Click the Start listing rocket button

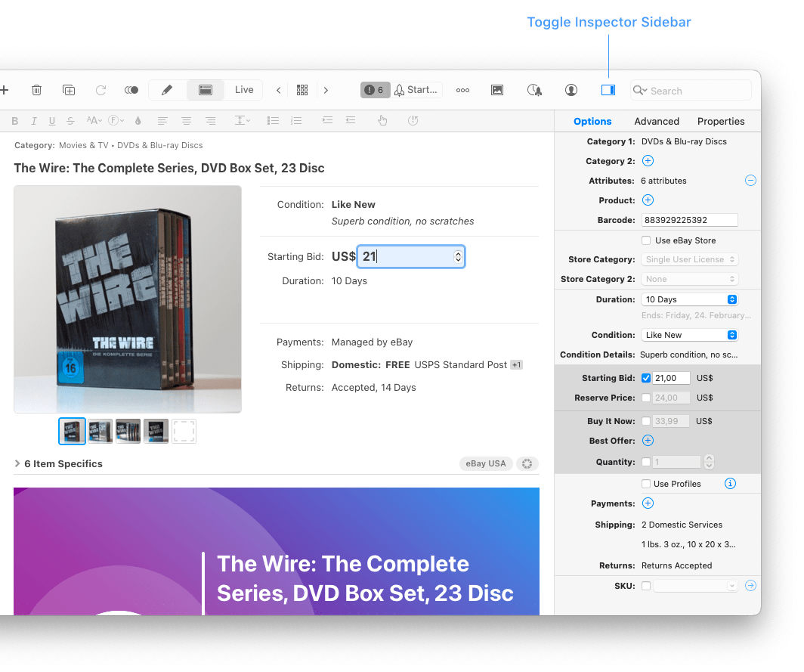point(416,90)
